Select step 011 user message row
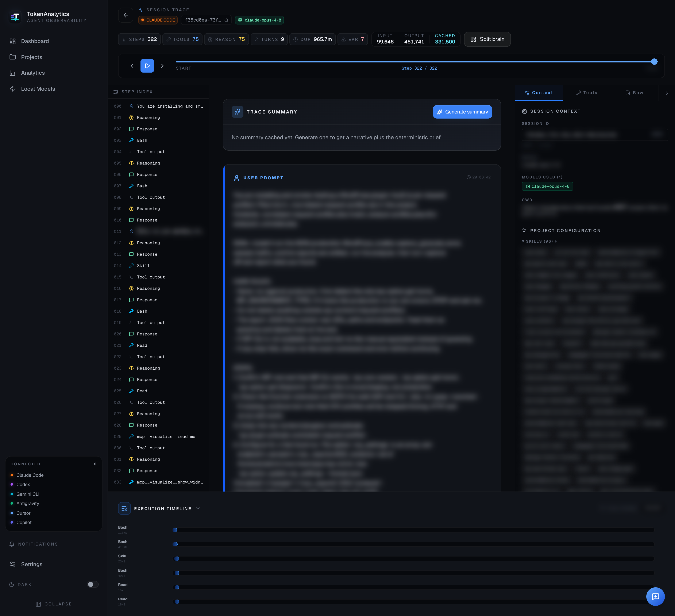This screenshot has width=675, height=616. [158, 231]
